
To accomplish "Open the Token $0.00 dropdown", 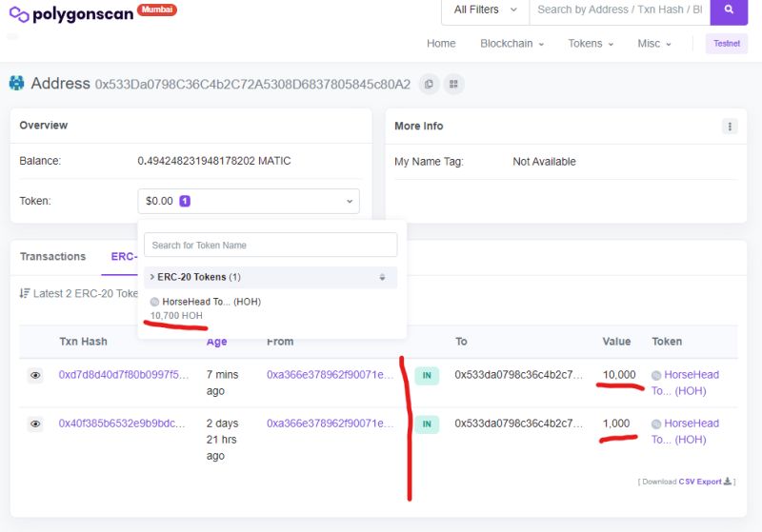I will [x=249, y=201].
